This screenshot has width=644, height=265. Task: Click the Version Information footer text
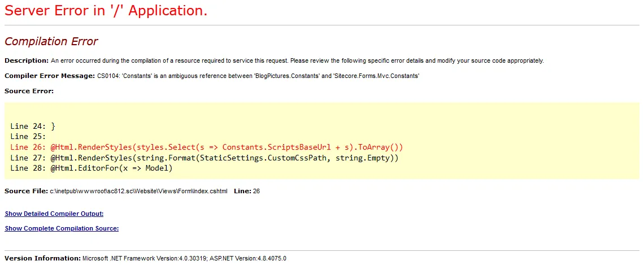tap(145, 258)
